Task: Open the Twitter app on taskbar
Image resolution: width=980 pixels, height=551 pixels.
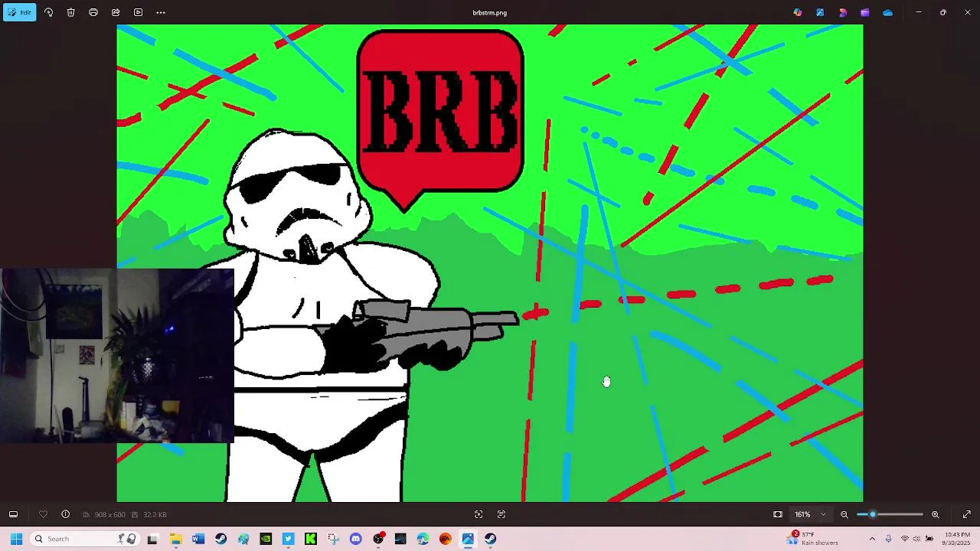Action: pyautogui.click(x=288, y=539)
